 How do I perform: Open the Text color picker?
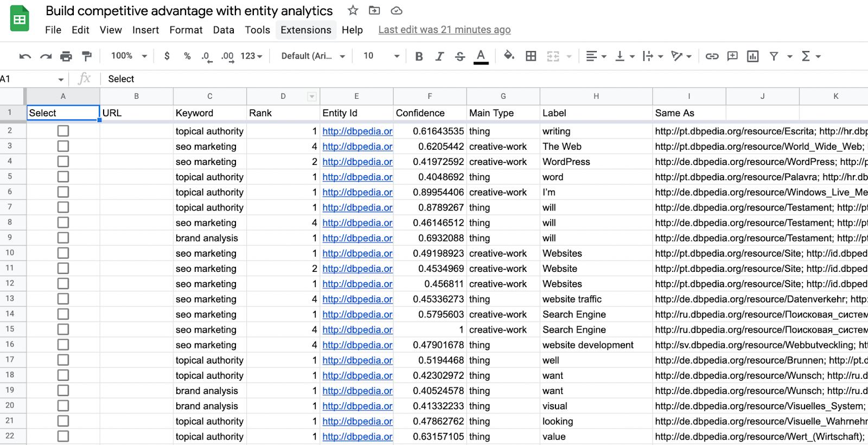(481, 56)
